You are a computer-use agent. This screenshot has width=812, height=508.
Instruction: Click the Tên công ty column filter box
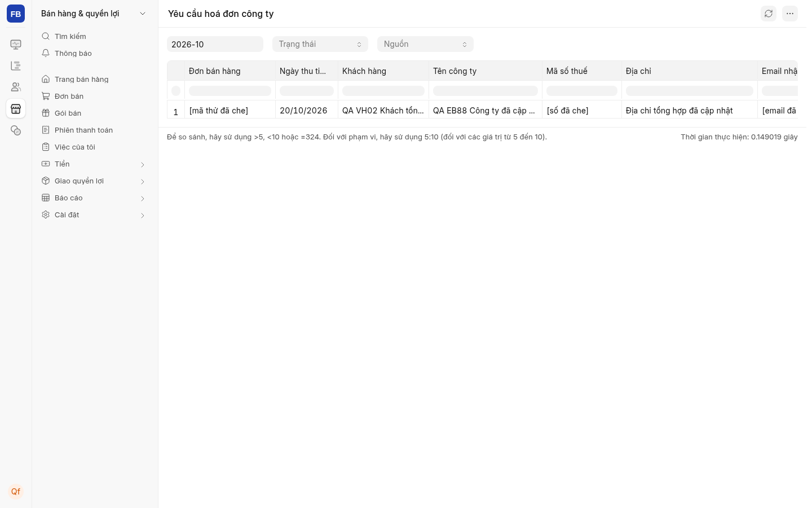point(486,90)
